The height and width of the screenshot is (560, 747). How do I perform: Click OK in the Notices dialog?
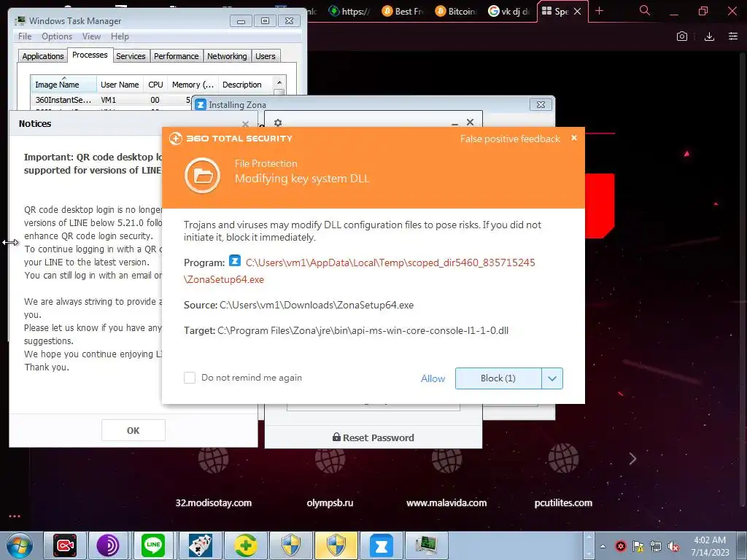click(133, 430)
